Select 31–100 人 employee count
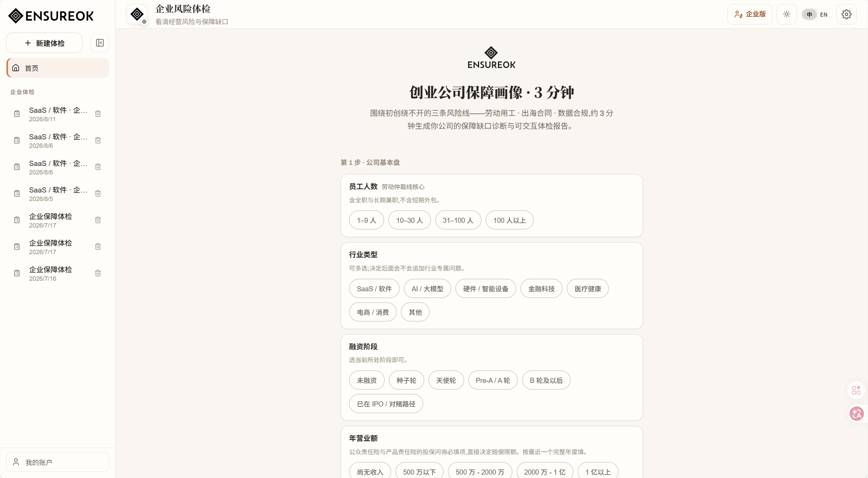Viewport: 868px width, 478px height. 458,220
